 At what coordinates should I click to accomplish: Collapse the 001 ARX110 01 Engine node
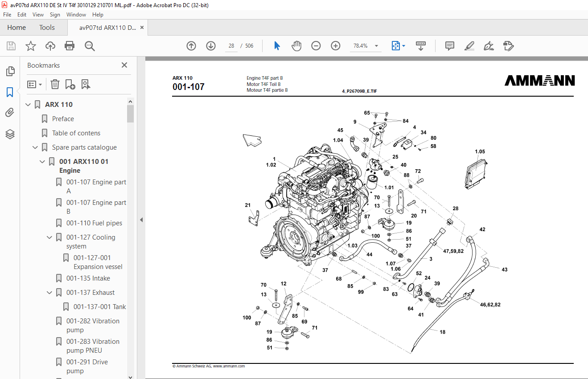43,162
